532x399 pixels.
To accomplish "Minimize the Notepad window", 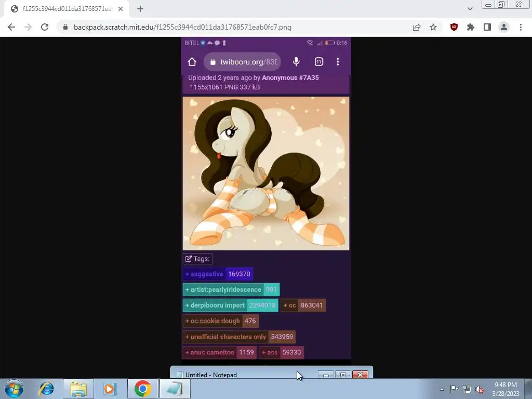I will (326, 375).
